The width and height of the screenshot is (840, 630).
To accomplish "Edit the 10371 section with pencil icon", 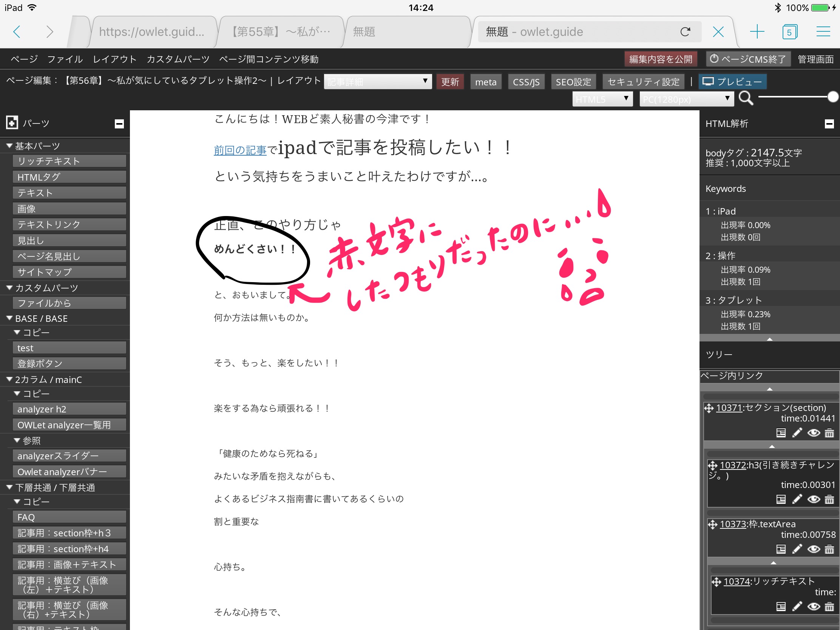I will click(797, 433).
